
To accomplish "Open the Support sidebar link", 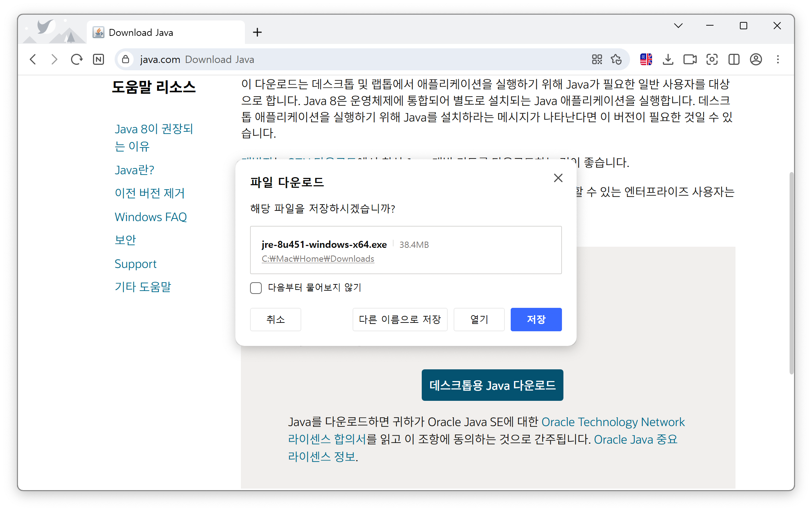I will click(135, 264).
